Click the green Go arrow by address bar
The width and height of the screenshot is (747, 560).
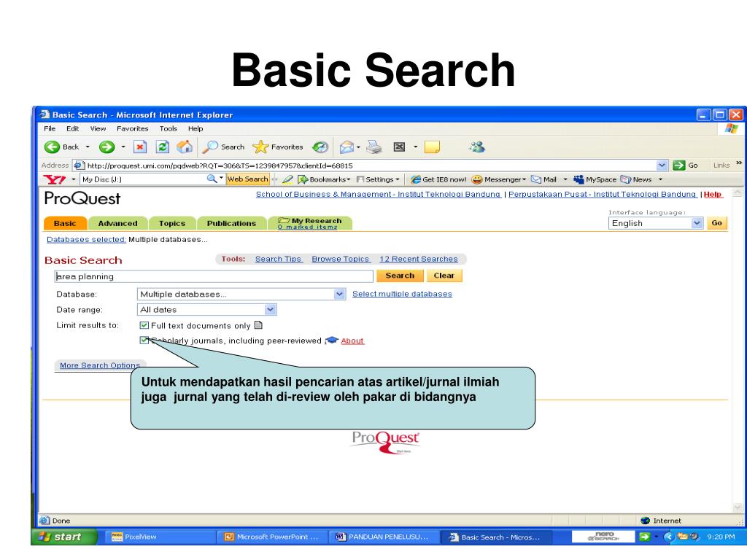click(679, 166)
